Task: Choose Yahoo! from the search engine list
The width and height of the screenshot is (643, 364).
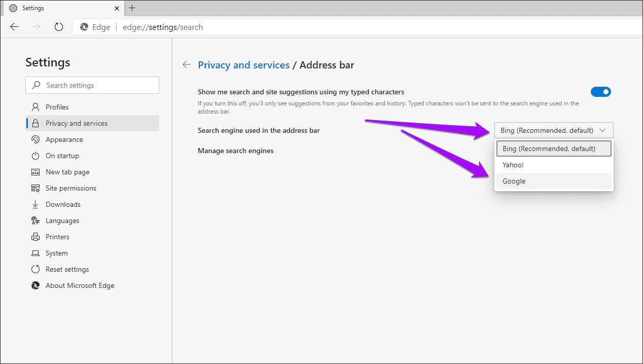Action: pos(554,165)
